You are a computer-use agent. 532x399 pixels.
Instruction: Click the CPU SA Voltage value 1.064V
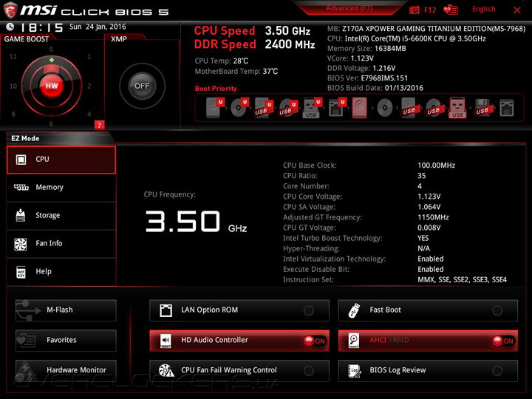coord(429,207)
